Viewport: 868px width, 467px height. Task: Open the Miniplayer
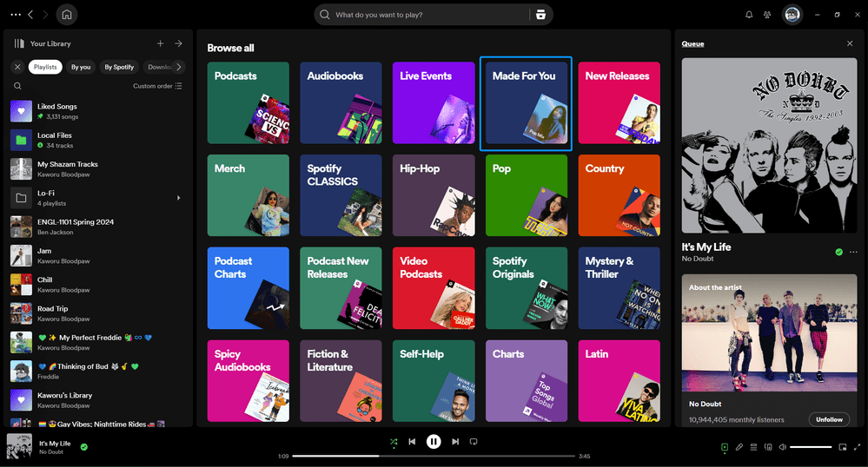(843, 447)
